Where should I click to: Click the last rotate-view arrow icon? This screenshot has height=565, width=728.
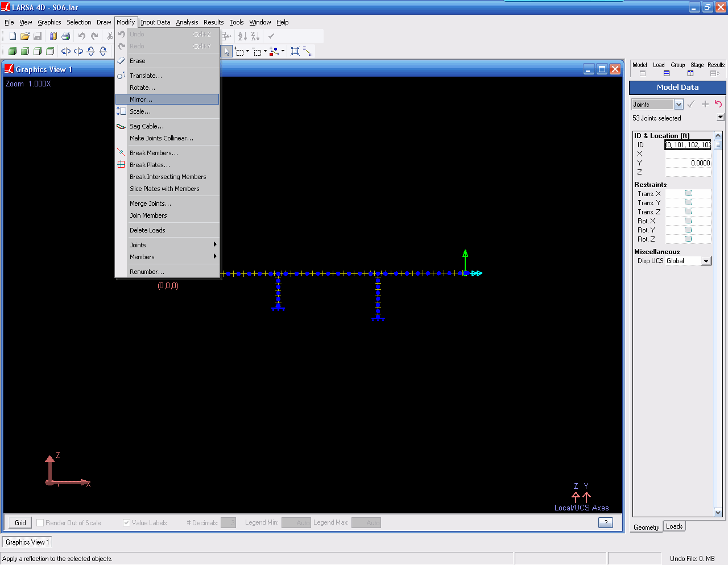[x=104, y=51]
